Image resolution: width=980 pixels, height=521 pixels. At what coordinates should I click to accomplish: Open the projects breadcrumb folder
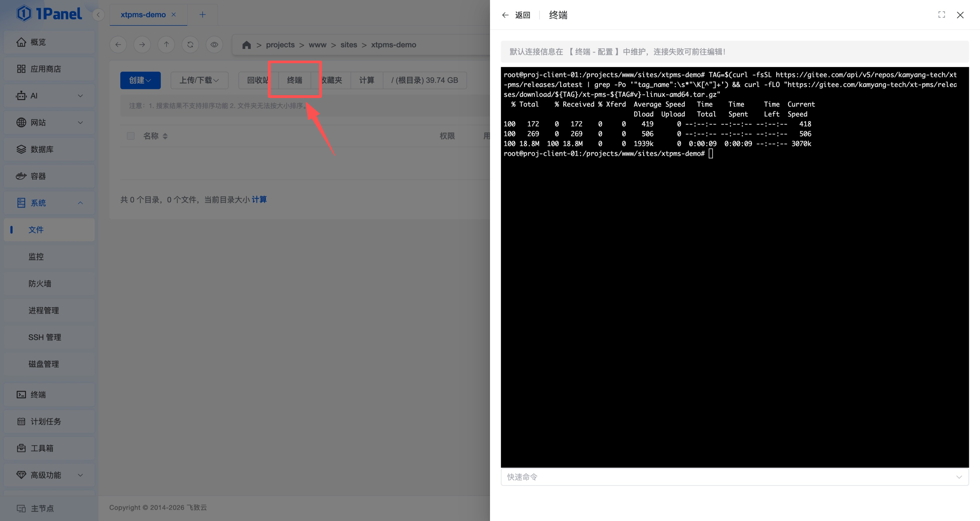[280, 45]
